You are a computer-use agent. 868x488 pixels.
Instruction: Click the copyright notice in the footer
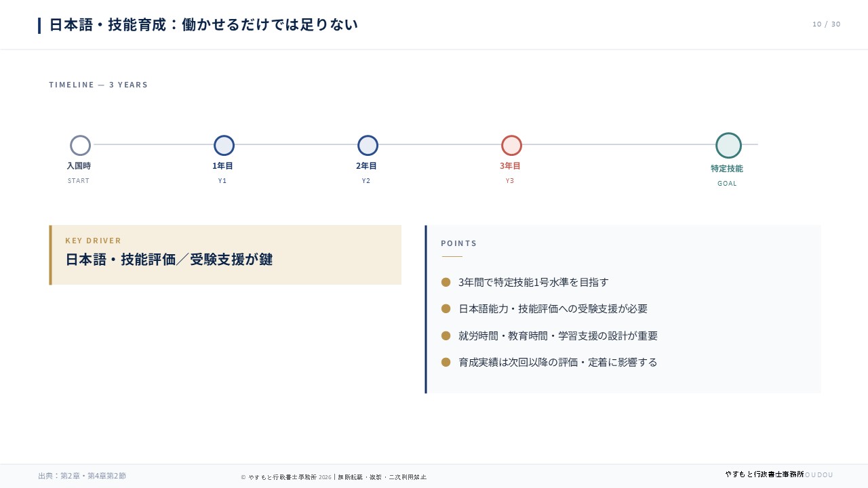tap(334, 477)
